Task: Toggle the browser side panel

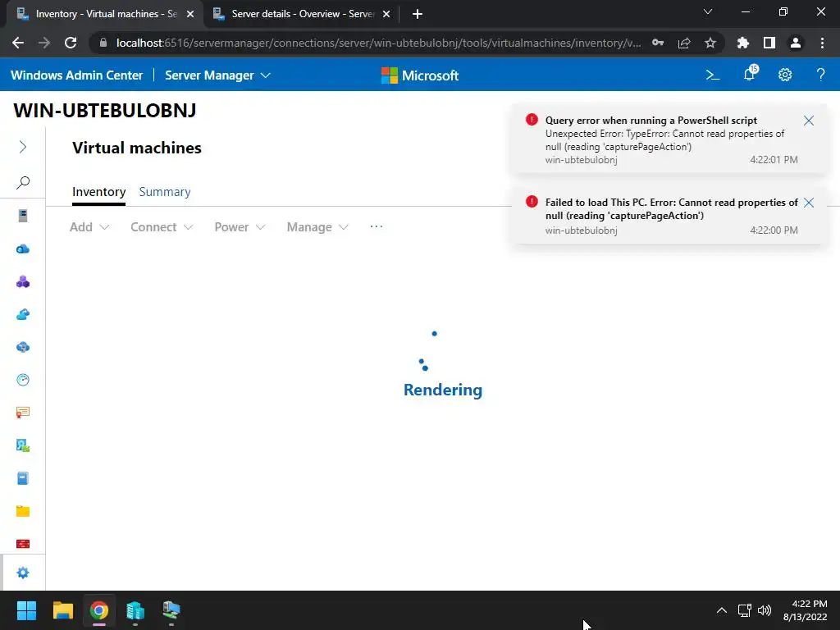Action: click(769, 43)
